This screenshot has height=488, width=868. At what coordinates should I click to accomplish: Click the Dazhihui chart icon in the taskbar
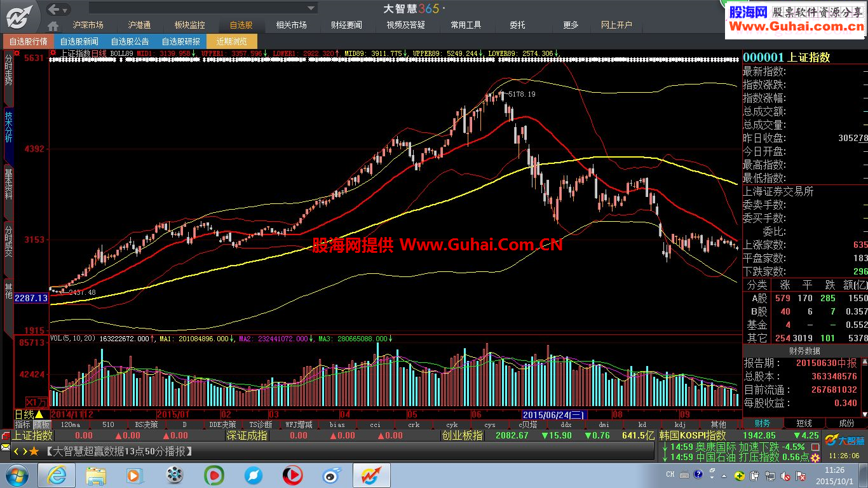pos(372,475)
